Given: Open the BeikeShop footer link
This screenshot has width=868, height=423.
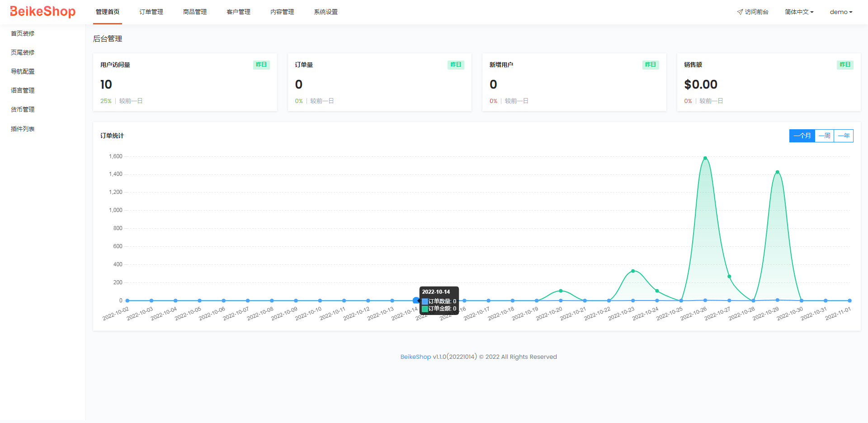Looking at the screenshot, I should click(415, 357).
